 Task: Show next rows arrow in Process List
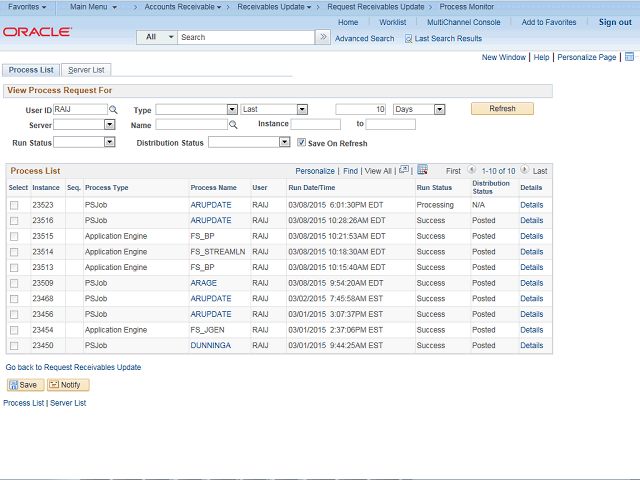point(524,171)
